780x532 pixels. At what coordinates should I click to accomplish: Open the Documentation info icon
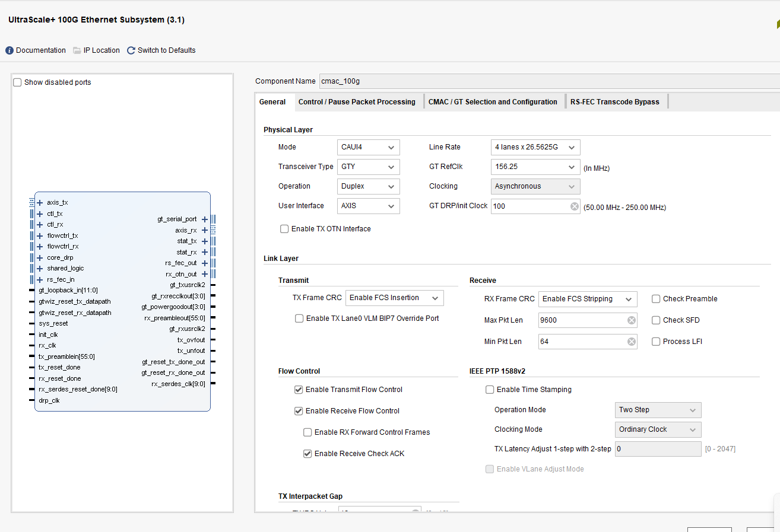point(9,50)
